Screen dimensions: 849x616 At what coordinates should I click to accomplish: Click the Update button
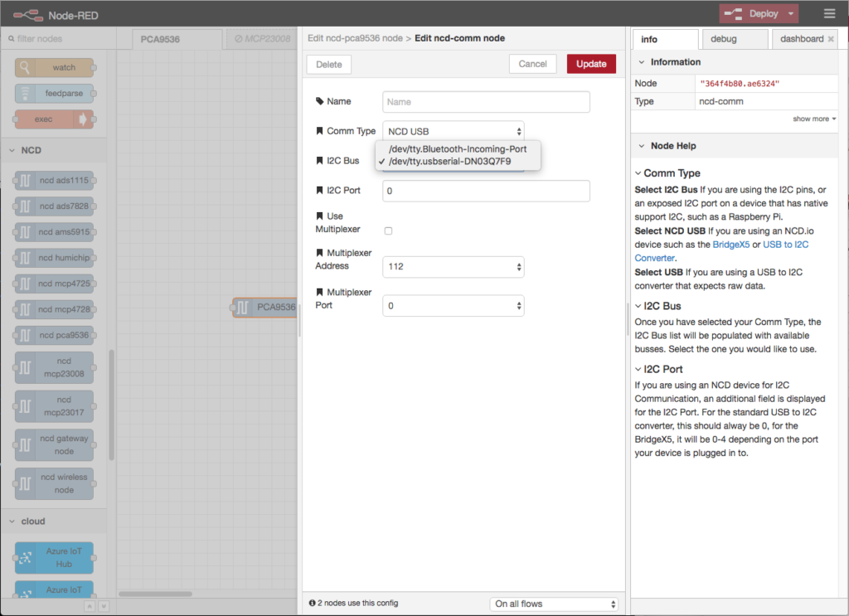point(591,64)
